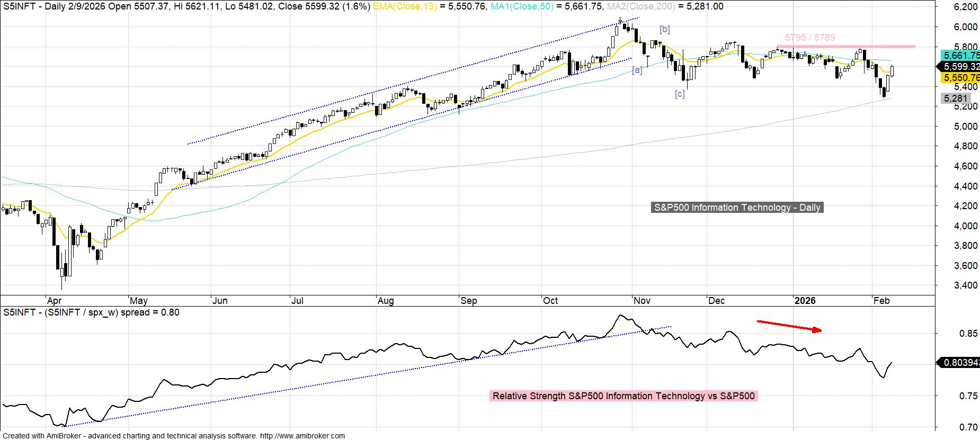The image size is (980, 440).
Task: Click the gray 5,281 MA200 price tag
Action: pos(956,98)
